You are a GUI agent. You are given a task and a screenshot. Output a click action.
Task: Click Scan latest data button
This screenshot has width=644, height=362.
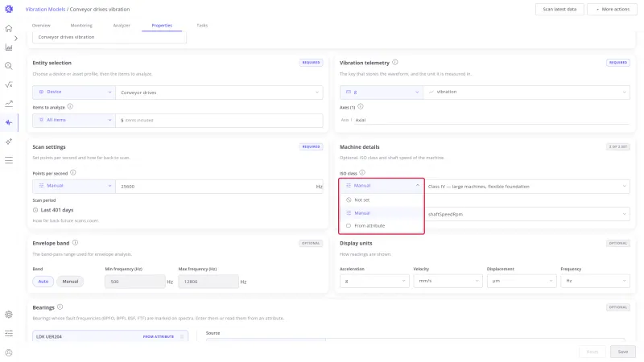tap(559, 9)
